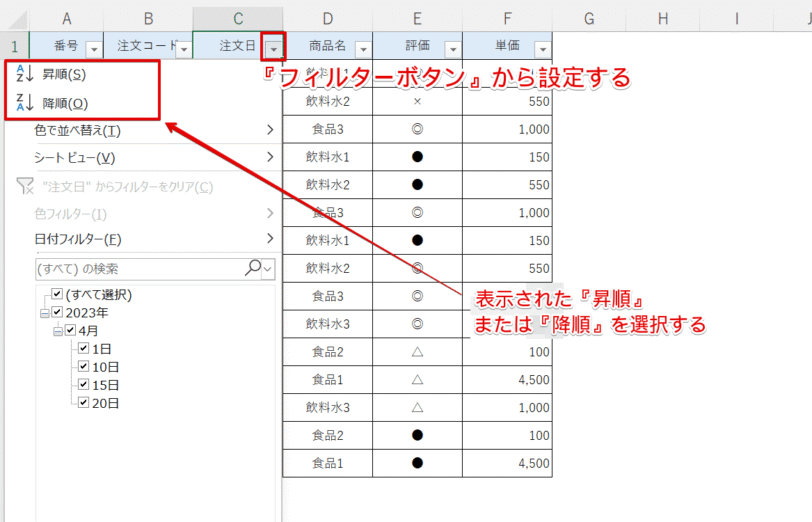Viewport: 812px width, 522px height.
Task: Click the 商品名 header cell
Action: [327, 46]
